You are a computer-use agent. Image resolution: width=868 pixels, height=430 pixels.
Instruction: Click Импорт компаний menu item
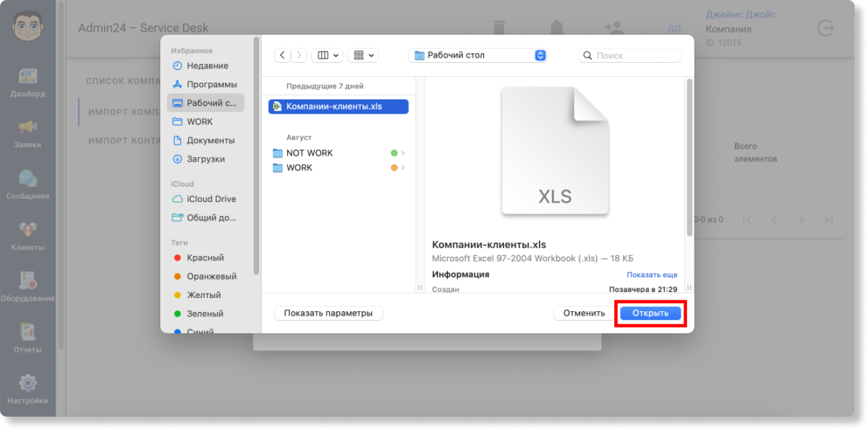pyautogui.click(x=125, y=111)
